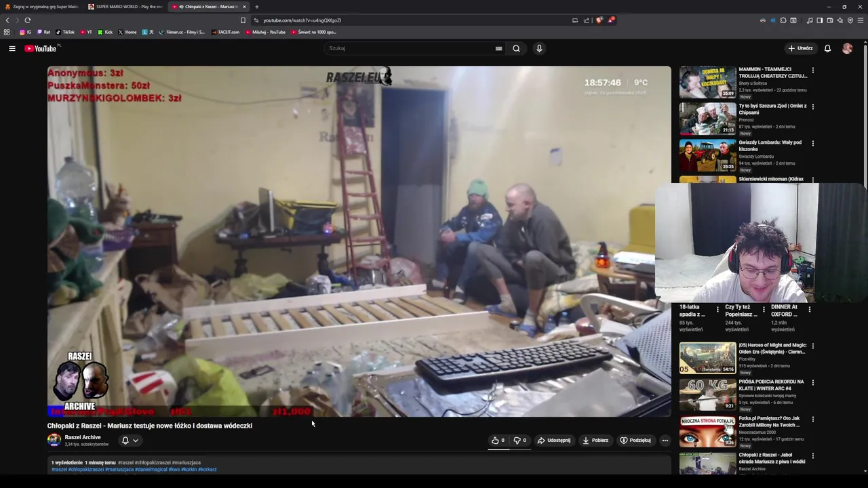Close the Chłopaki z Raszei tab
This screenshot has height=488, width=868.
244,7
